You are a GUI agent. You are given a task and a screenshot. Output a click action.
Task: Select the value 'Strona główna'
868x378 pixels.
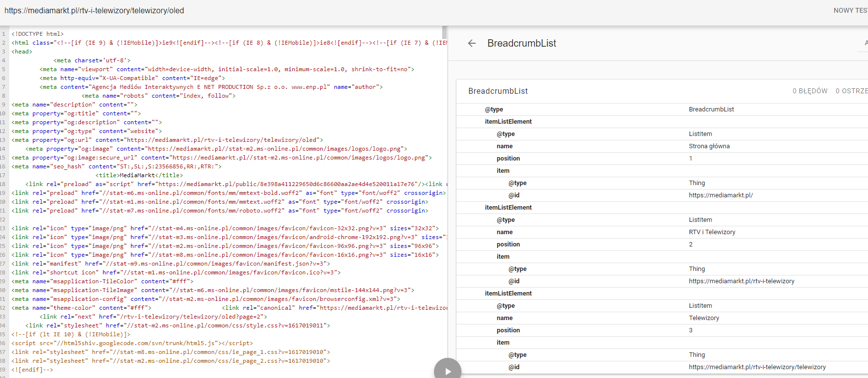709,146
